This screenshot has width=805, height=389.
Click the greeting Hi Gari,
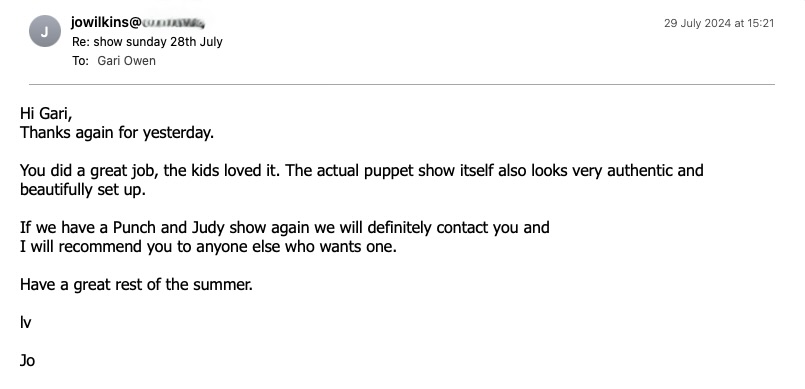(46, 113)
